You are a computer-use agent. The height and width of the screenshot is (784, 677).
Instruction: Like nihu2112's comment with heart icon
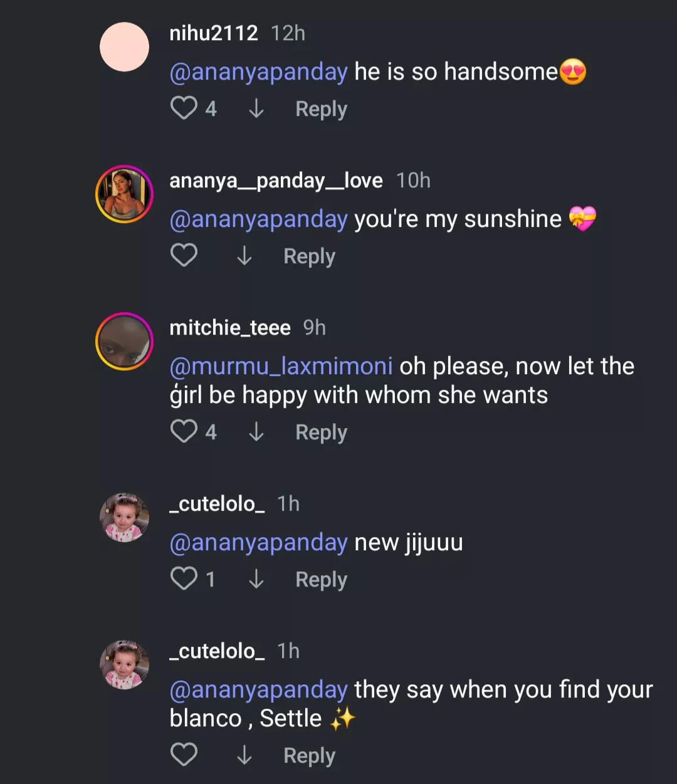pos(184,108)
